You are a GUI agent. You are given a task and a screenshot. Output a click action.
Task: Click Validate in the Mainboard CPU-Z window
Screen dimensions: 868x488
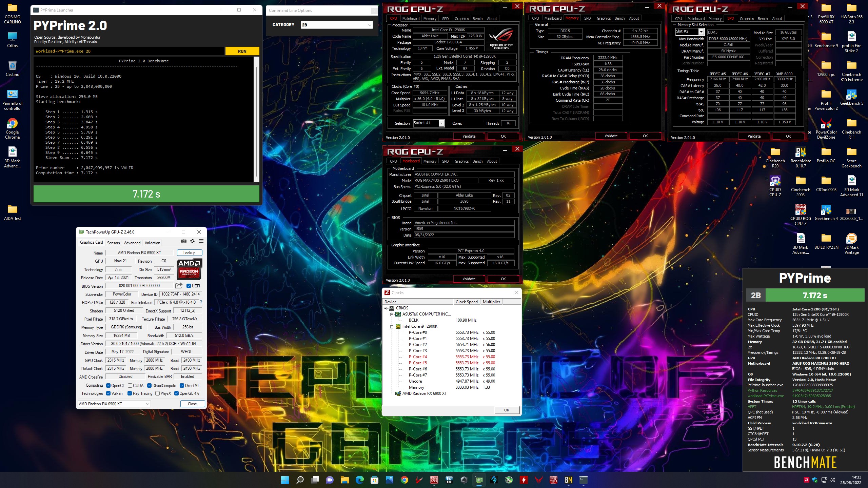click(x=469, y=279)
